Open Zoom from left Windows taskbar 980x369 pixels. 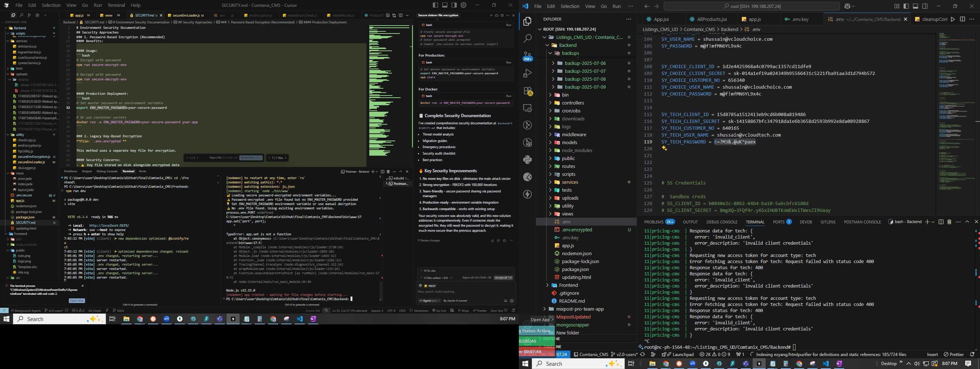coord(166,319)
